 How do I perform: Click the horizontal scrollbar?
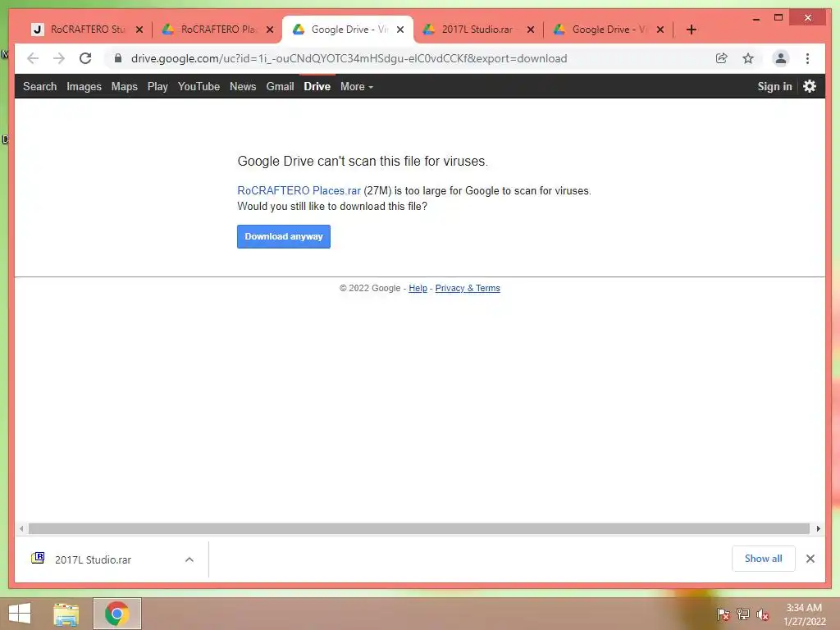419,529
